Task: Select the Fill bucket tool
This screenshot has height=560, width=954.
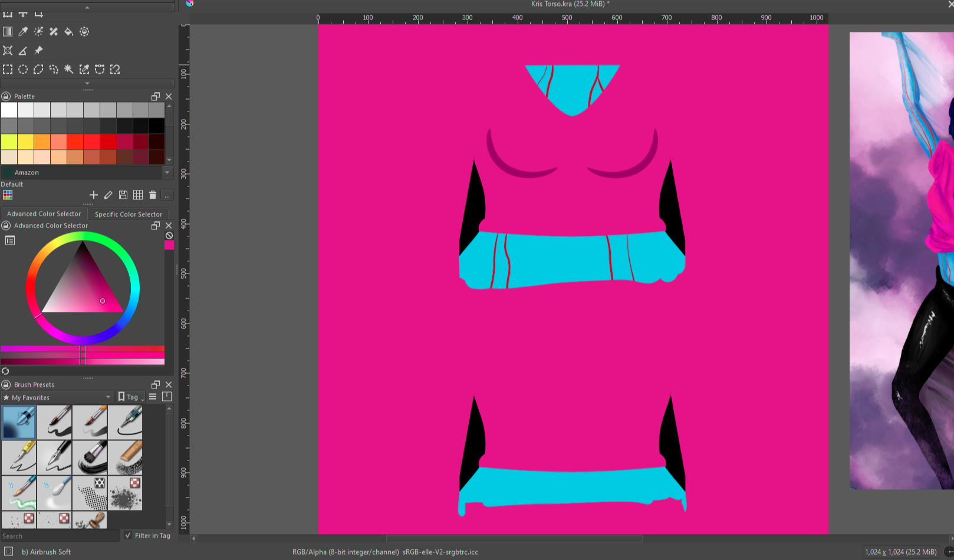Action: coord(69,32)
